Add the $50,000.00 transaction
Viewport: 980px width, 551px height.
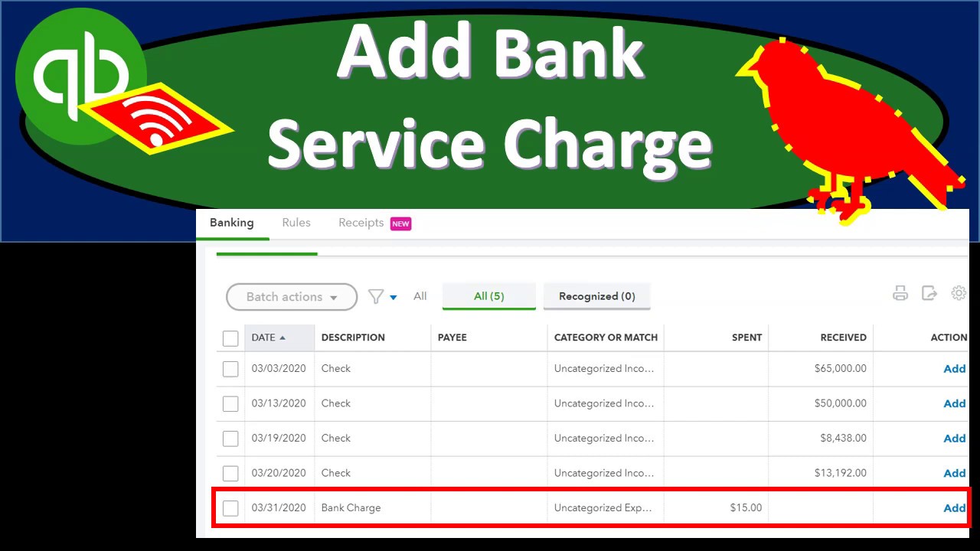955,403
